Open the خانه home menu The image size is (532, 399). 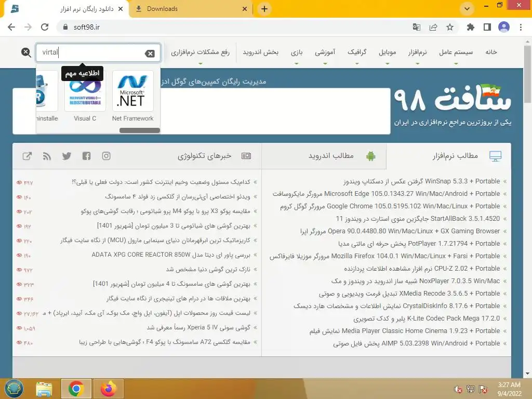coord(491,52)
